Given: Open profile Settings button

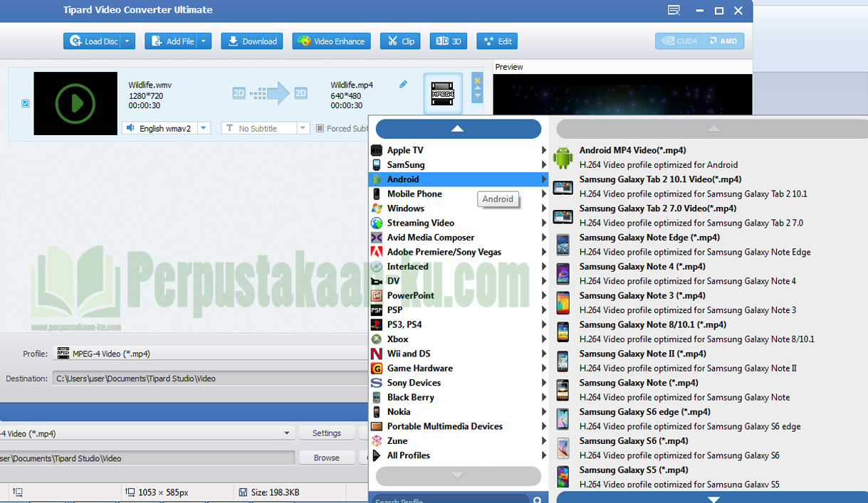Looking at the screenshot, I should (327, 433).
